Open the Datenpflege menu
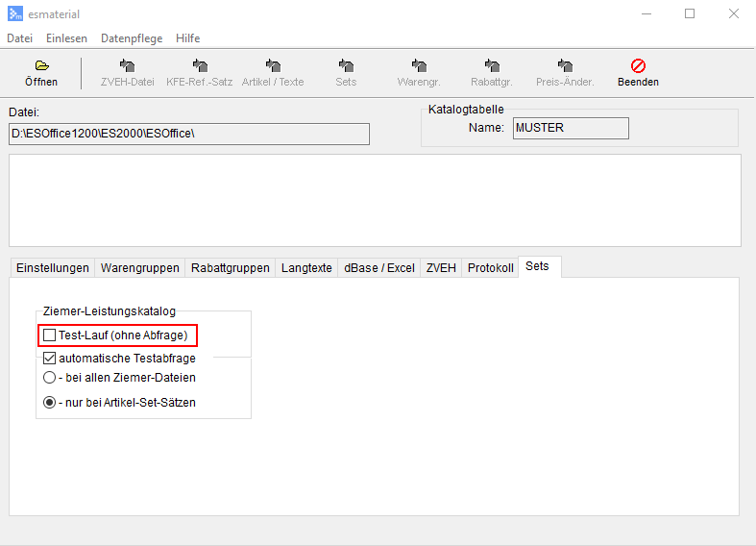756x546 pixels. [132, 38]
